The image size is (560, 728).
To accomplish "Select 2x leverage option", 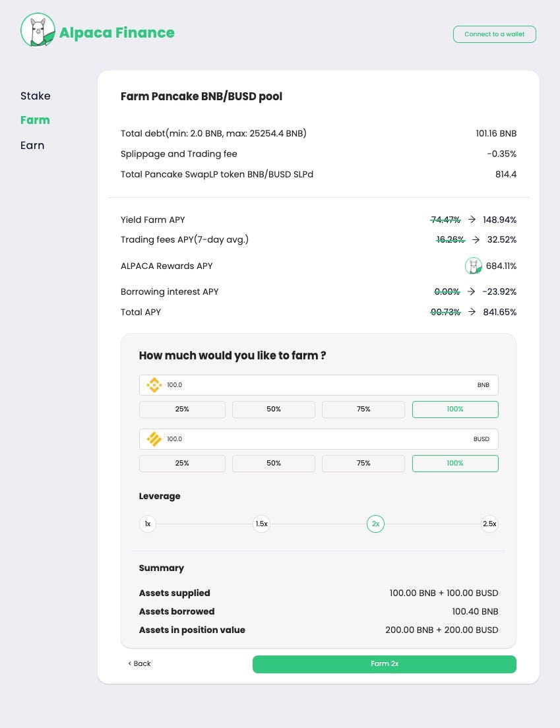I will point(376,524).
